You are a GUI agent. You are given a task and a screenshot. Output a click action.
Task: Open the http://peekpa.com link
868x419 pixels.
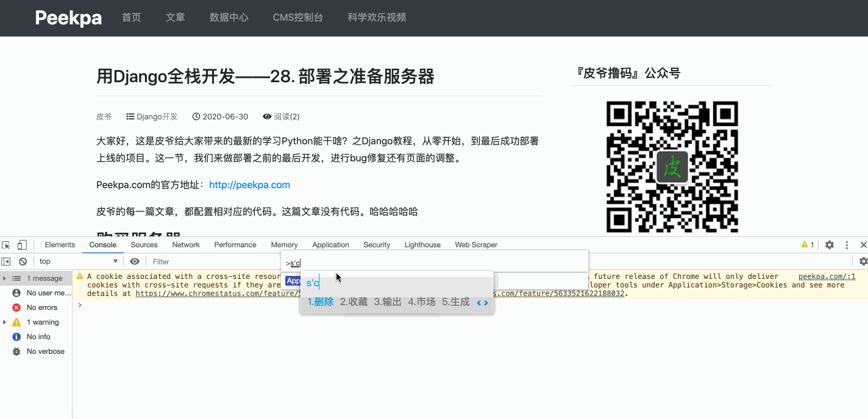[249, 185]
